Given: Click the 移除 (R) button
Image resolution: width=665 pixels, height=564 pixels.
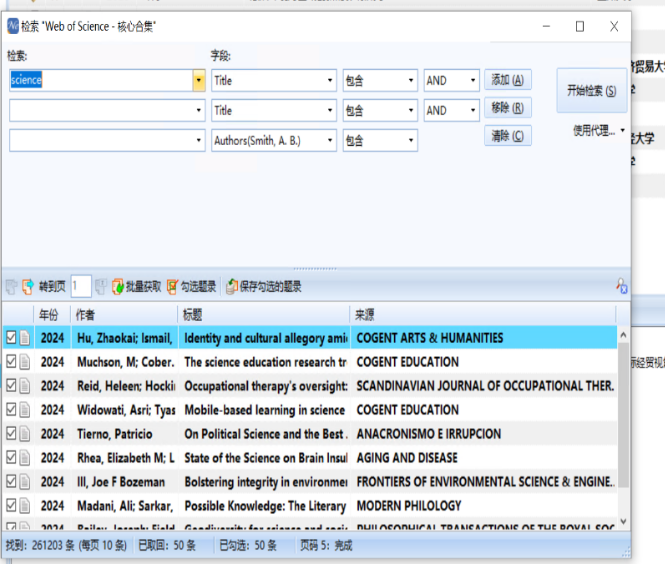Looking at the screenshot, I should pos(508,108).
